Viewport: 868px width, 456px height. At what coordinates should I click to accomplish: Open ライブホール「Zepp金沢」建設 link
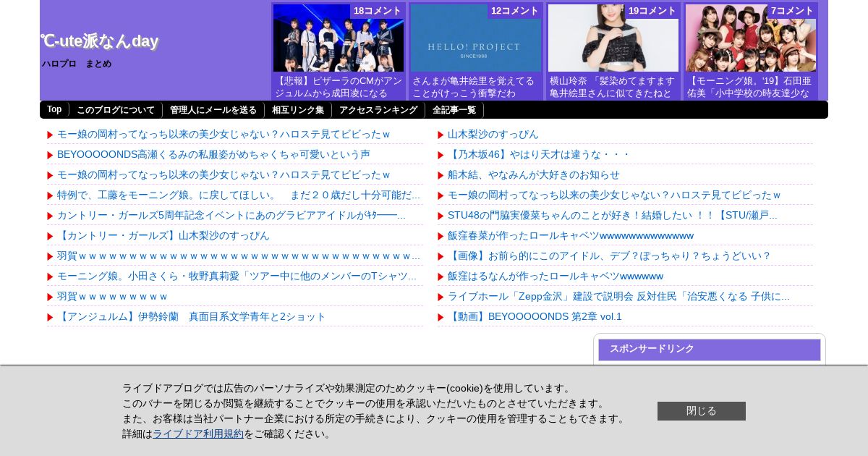(618, 296)
